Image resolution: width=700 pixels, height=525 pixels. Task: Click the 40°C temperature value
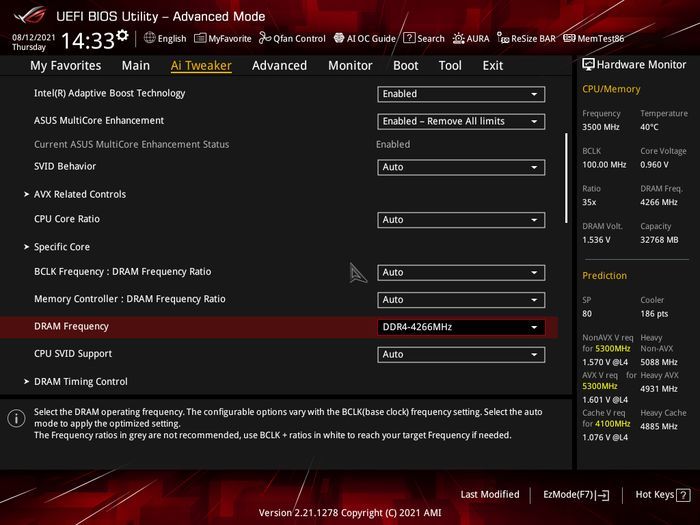[x=649, y=127]
